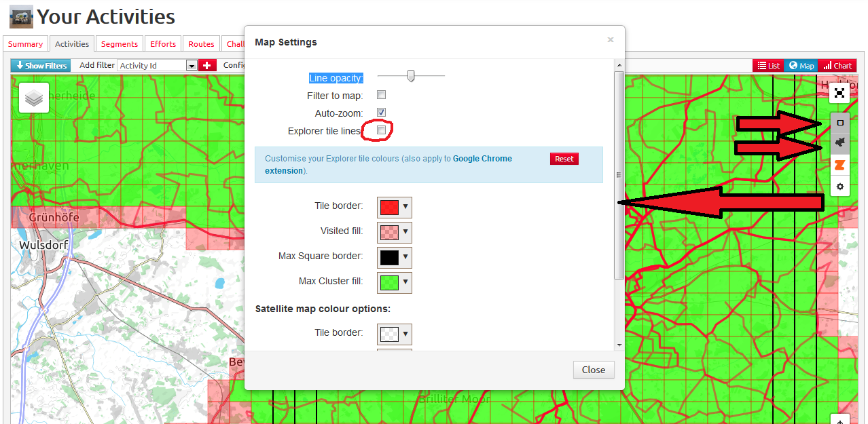Open the Add filter Activity Id dropdown
This screenshot has height=424, width=868.
(192, 66)
